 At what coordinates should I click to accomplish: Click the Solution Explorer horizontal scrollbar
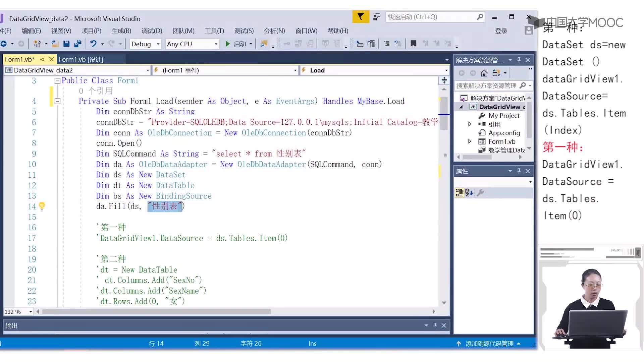click(477, 157)
